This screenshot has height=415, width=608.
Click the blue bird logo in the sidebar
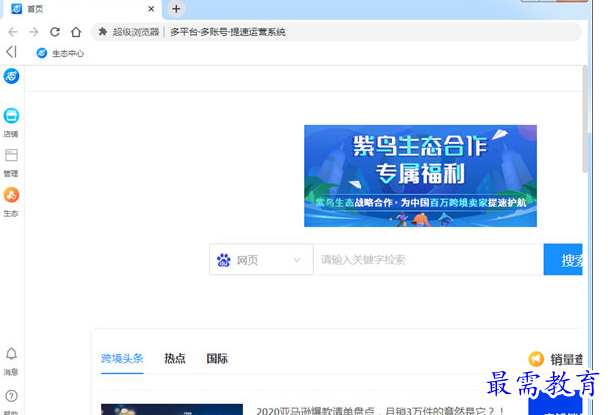coord(11,76)
